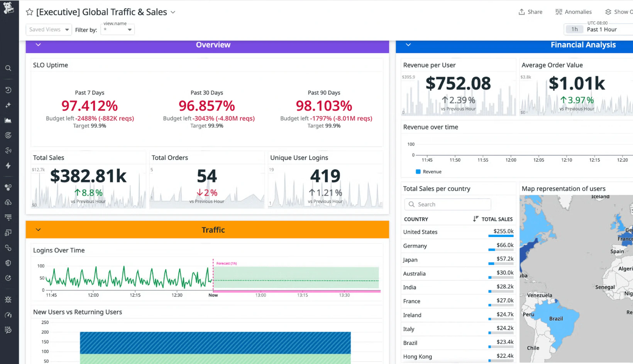Image resolution: width=633 pixels, height=364 pixels.
Task: Open recent history clock icon in sidebar
Action: [8, 90]
